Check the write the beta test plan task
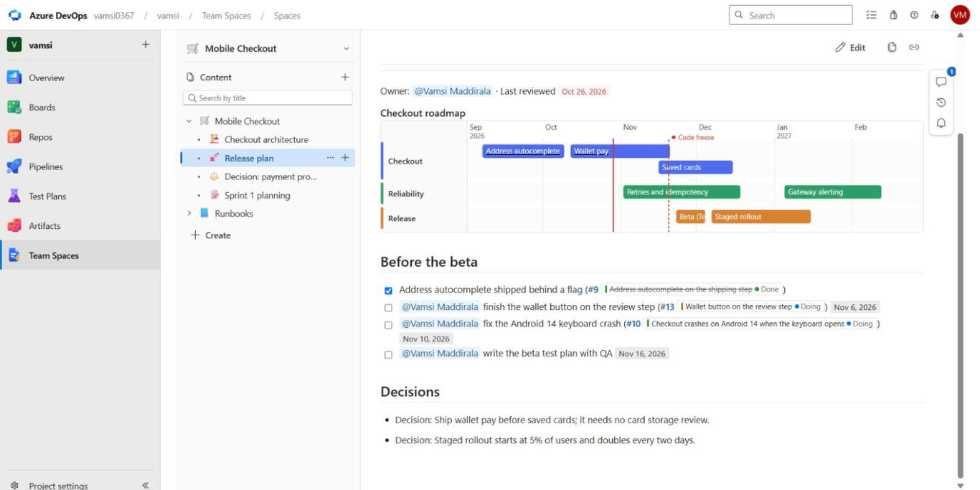This screenshot has width=980, height=490. [x=388, y=354]
